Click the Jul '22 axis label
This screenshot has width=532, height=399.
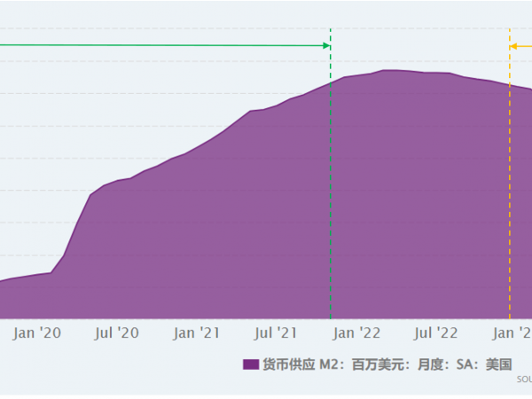point(436,333)
